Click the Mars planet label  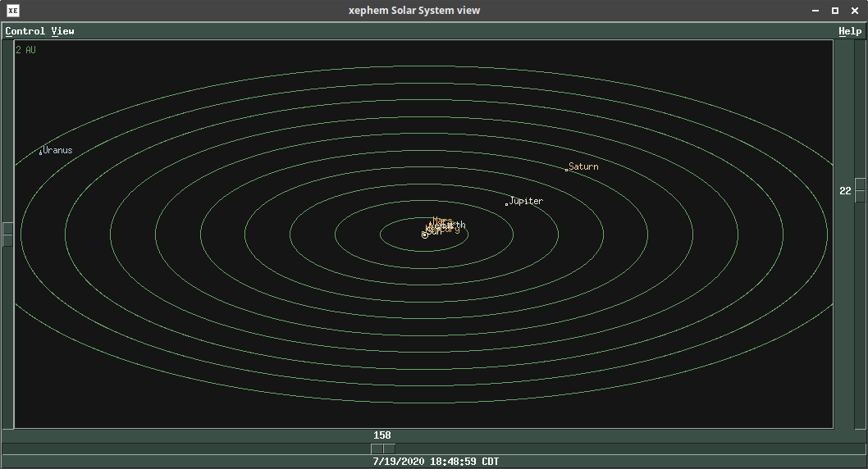click(442, 220)
